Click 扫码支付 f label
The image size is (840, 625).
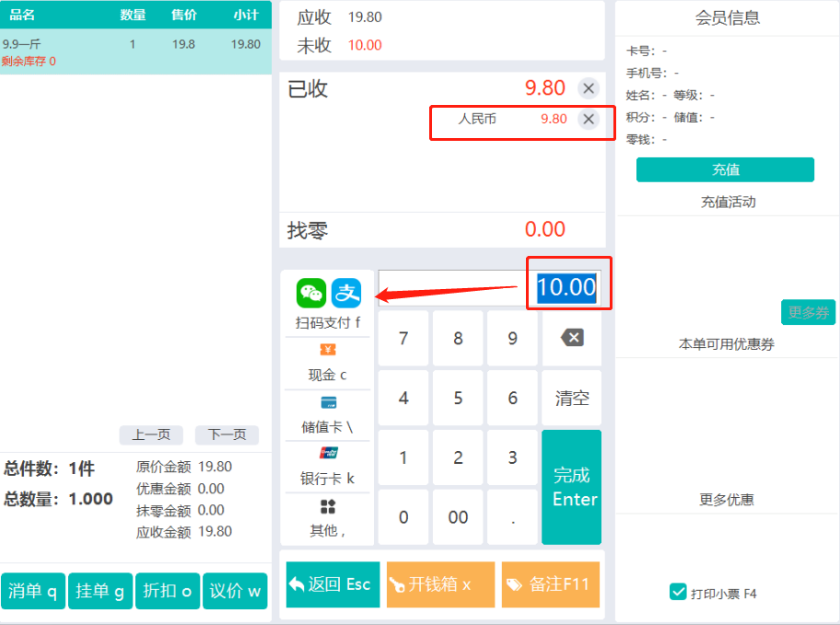(328, 322)
